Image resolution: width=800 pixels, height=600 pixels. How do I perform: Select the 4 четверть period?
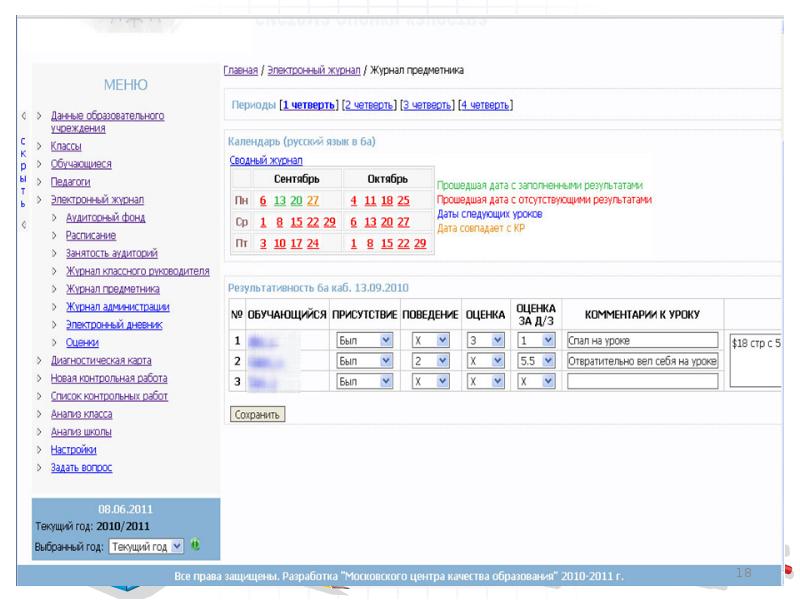tap(485, 104)
